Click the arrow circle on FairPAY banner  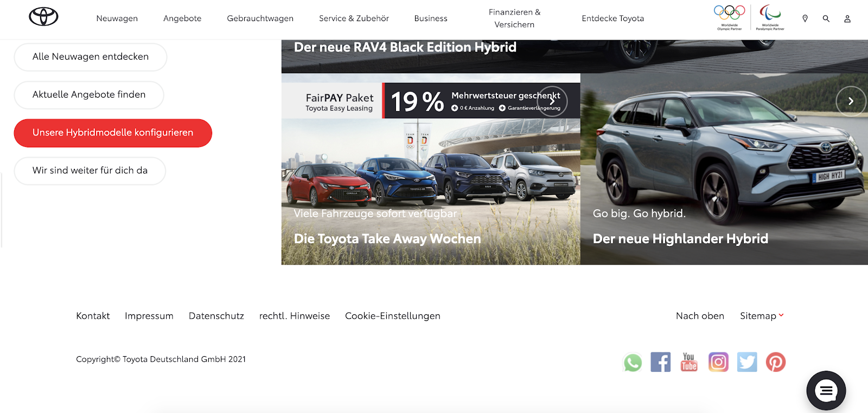(x=552, y=101)
